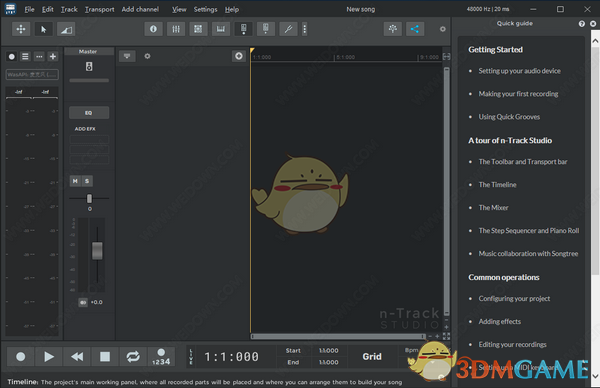Click the yellow playhead marker at 1:1:000
600x388 pixels.
point(252,51)
